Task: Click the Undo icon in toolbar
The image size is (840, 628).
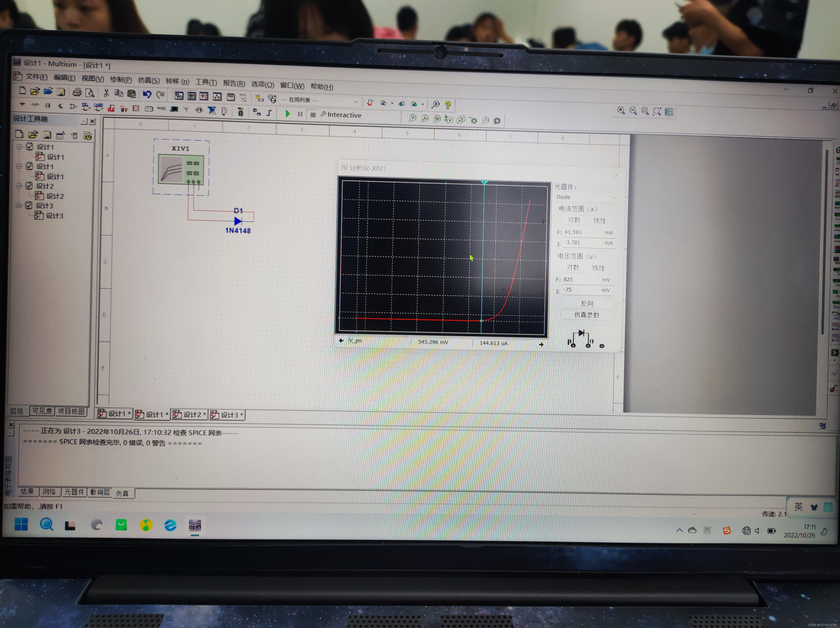Action: pos(147,94)
